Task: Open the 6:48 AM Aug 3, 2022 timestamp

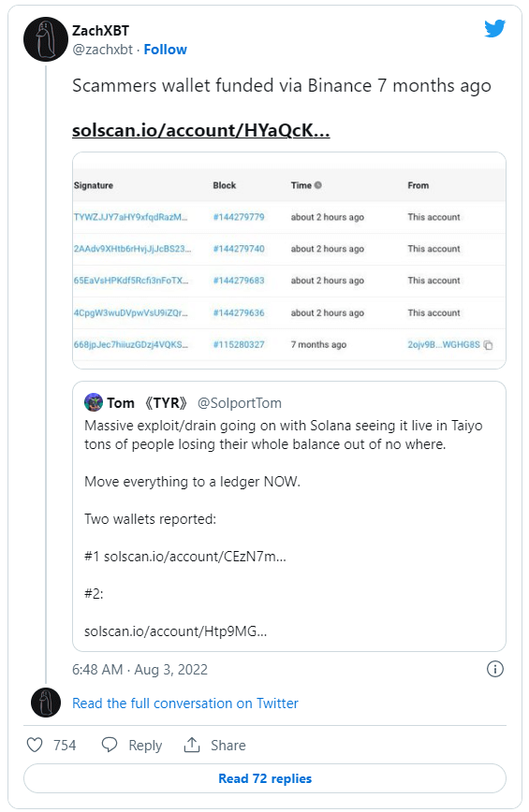Action: coord(140,670)
